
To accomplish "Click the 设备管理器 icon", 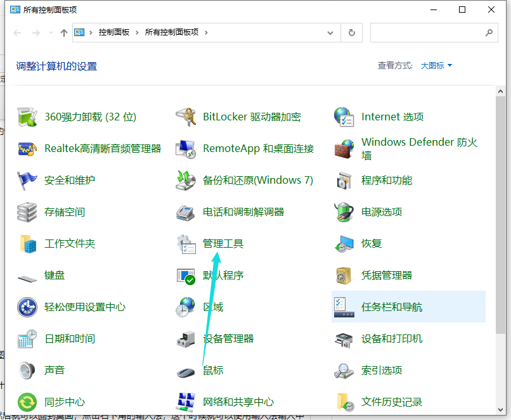I will click(186, 339).
